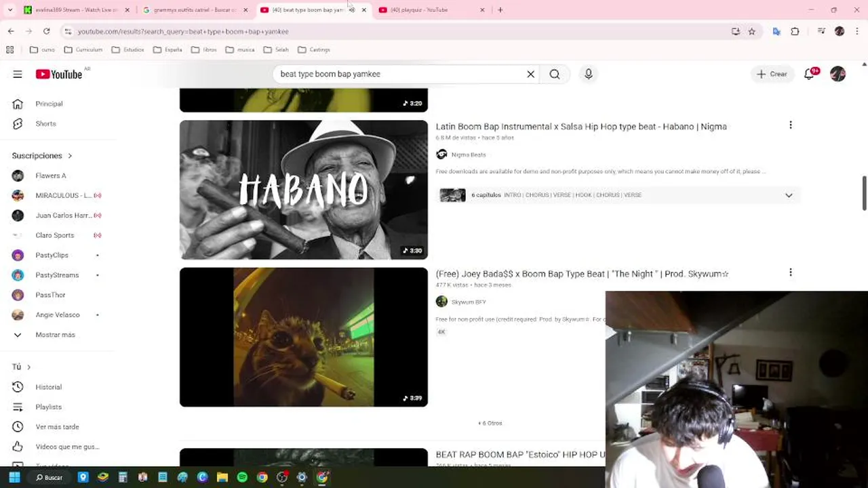Start voice search with the microphone icon
This screenshot has width=868, height=488.
coord(589,74)
